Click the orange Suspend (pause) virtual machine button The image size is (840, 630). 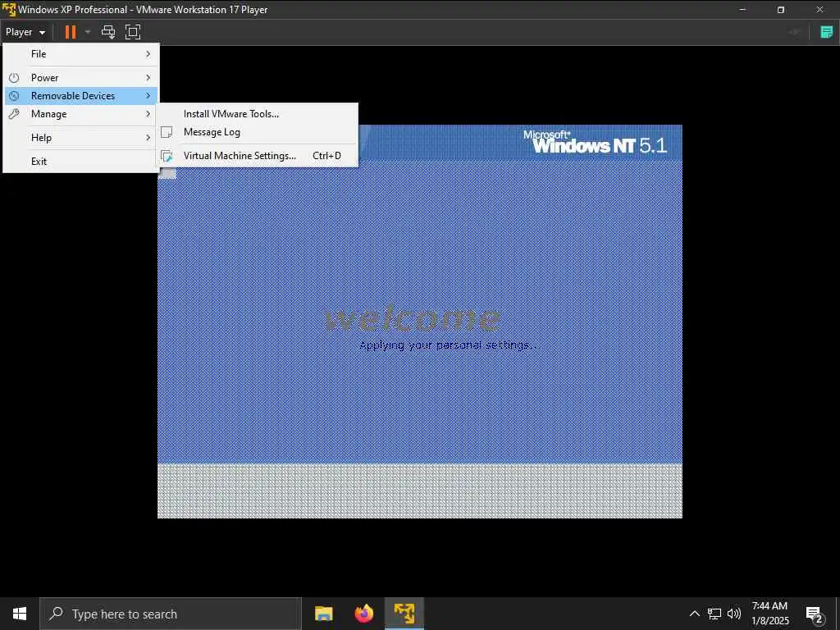point(71,32)
